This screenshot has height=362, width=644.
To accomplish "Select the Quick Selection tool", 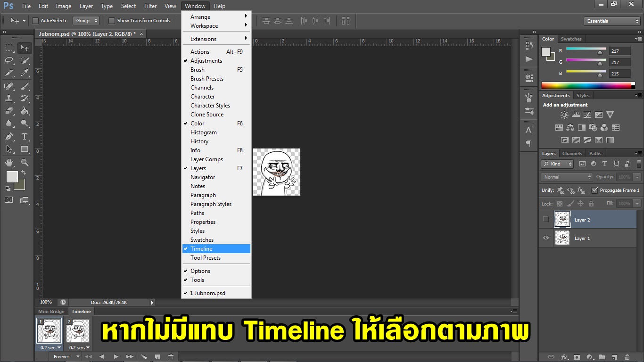I will (25, 60).
